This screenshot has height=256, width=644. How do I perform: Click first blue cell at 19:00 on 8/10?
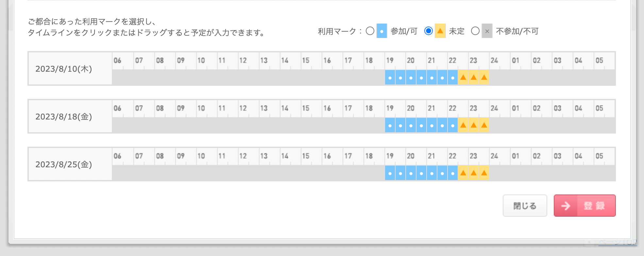[x=390, y=78]
